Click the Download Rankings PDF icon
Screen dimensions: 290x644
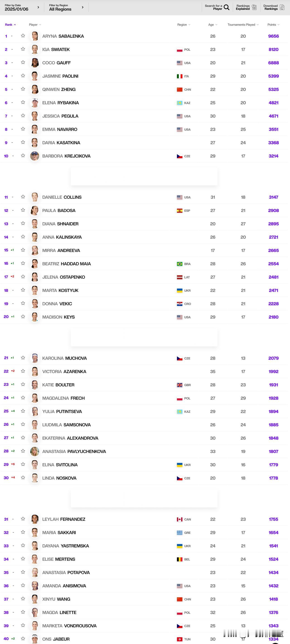(x=282, y=7)
